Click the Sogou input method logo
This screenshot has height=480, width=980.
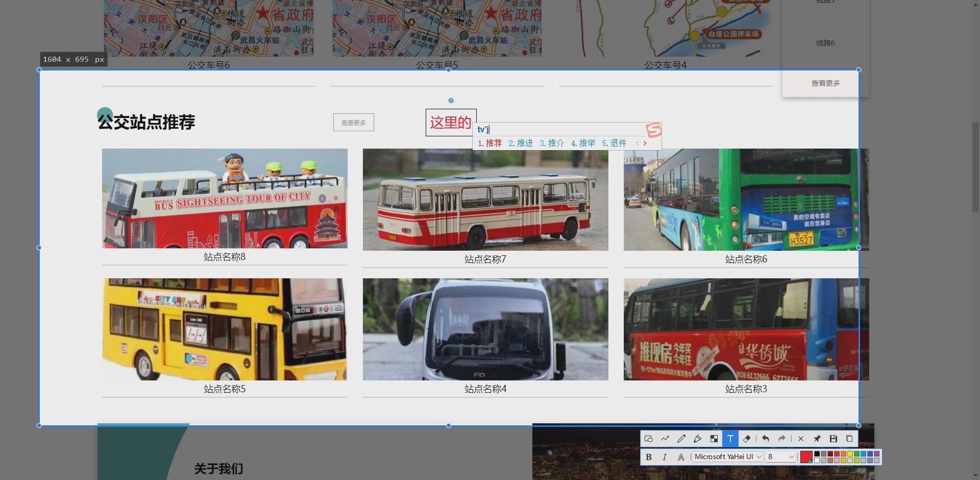point(653,130)
